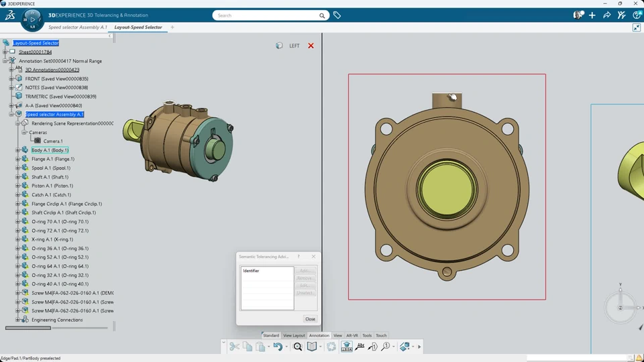Switch to the View Layout toolbar tab

[x=294, y=335]
